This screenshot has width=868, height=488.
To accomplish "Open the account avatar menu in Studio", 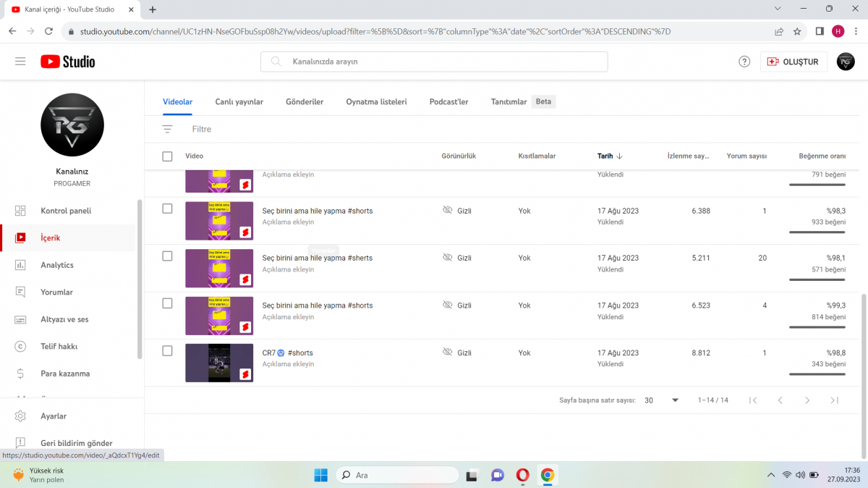I will point(846,62).
